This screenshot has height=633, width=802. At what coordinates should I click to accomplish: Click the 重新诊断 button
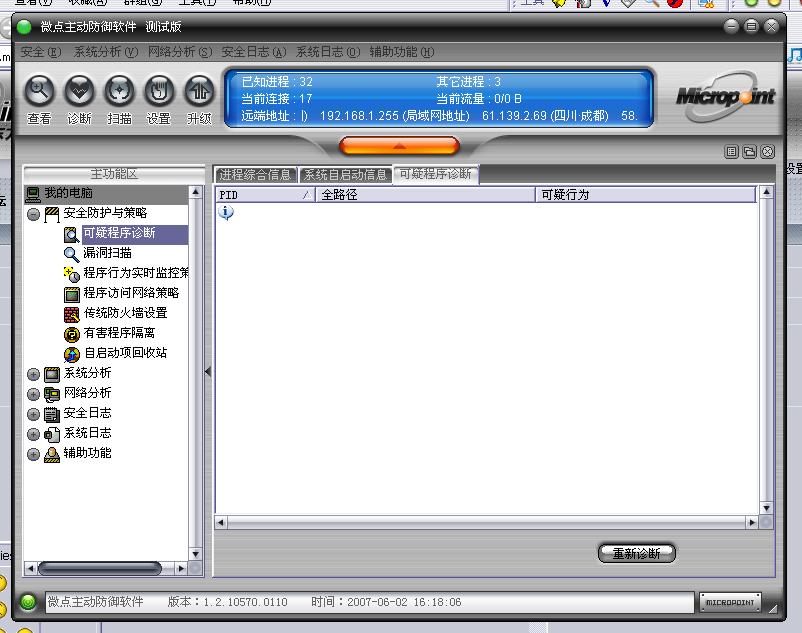coord(637,553)
